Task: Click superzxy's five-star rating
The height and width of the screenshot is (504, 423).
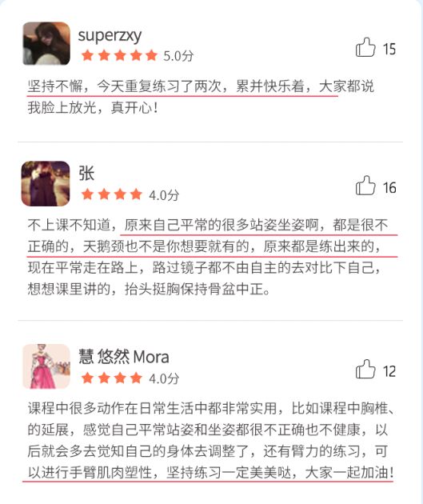Action: 119,56
